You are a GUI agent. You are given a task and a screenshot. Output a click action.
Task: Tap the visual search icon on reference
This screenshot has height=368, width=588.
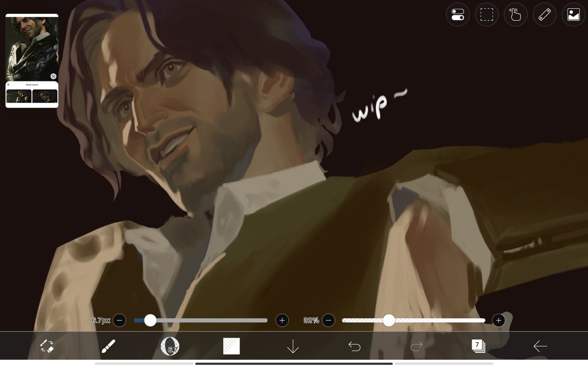point(53,77)
